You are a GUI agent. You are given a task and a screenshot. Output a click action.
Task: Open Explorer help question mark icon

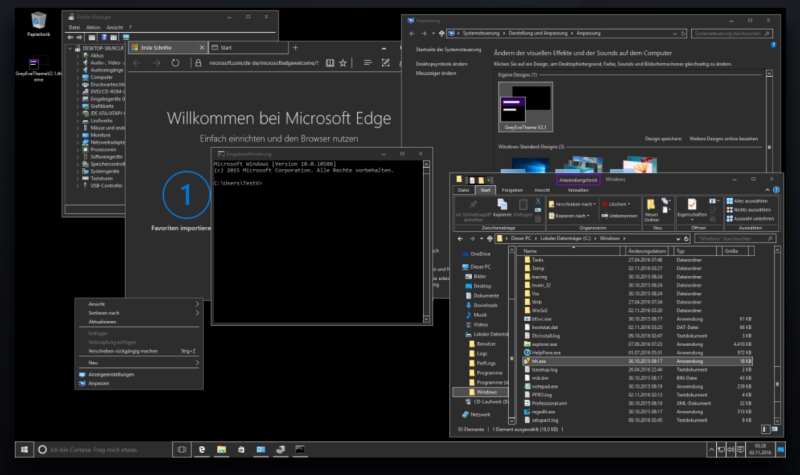776,190
